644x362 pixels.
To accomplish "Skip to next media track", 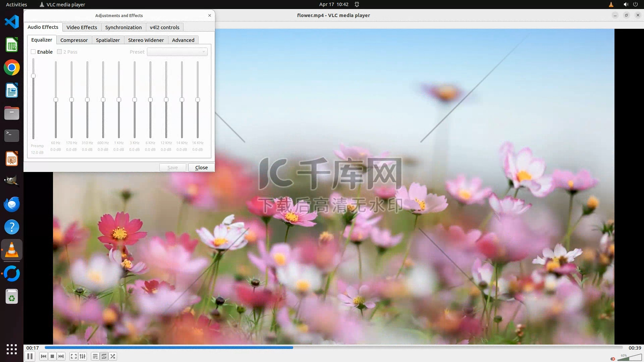I will coord(61,356).
